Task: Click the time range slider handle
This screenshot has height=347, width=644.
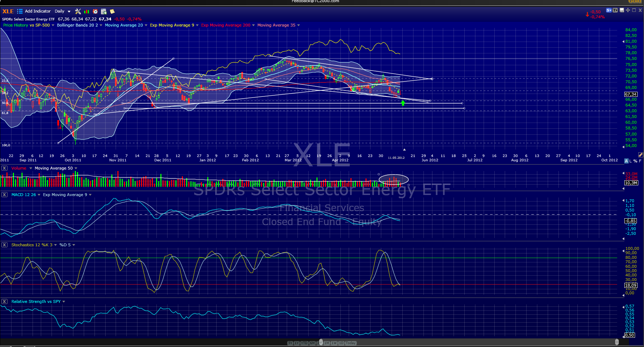Action: pyautogui.click(x=321, y=342)
